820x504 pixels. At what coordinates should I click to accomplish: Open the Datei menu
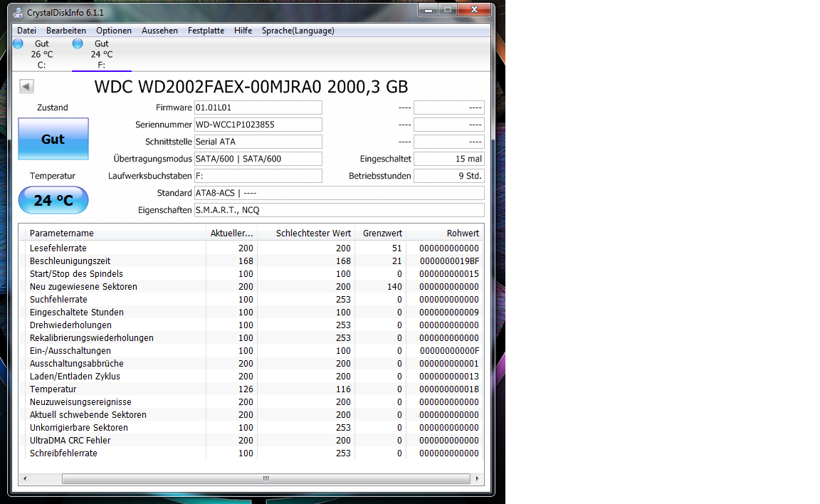26,31
